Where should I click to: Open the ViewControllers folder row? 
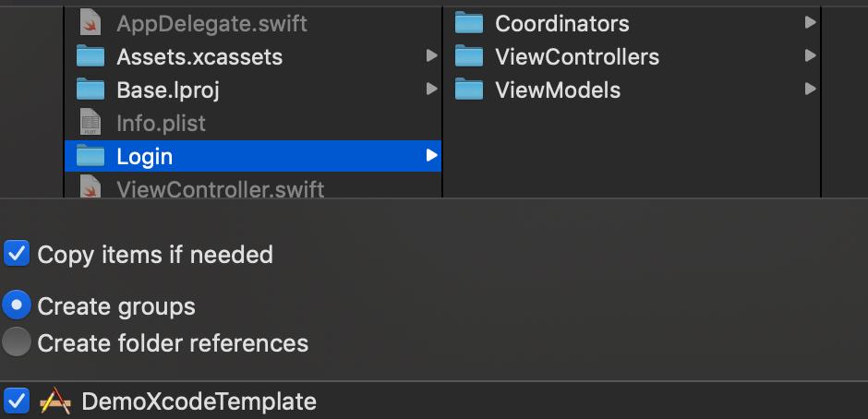click(x=632, y=56)
